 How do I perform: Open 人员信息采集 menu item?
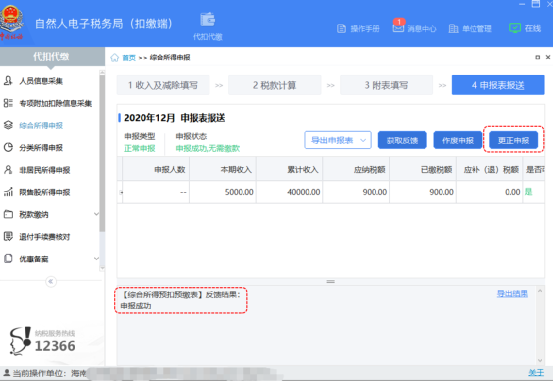pyautogui.click(x=41, y=81)
